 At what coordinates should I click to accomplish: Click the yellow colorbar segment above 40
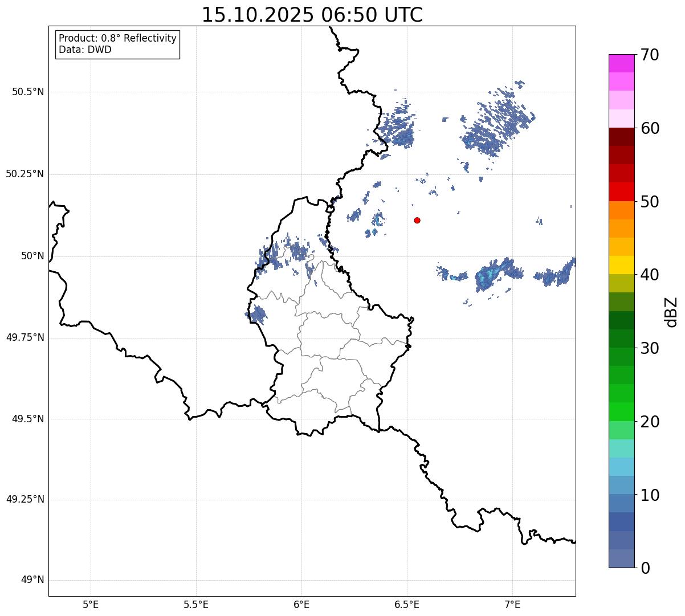[x=621, y=265]
